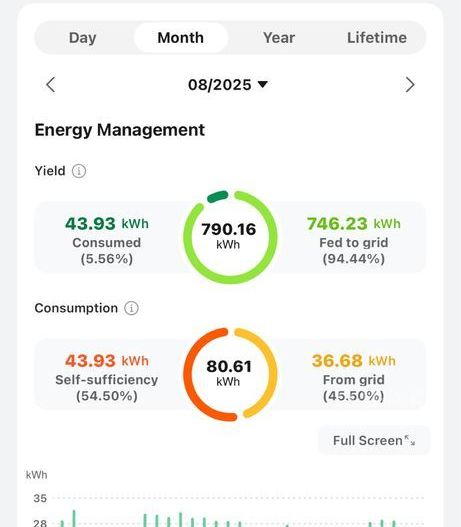Tap the tallest bar in the chart

click(74, 518)
